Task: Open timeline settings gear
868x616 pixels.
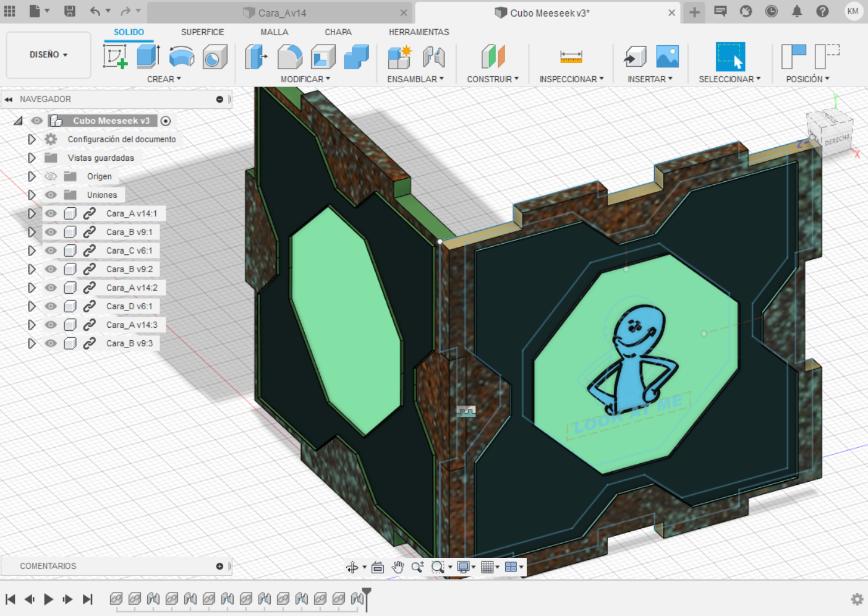Action: tap(857, 599)
